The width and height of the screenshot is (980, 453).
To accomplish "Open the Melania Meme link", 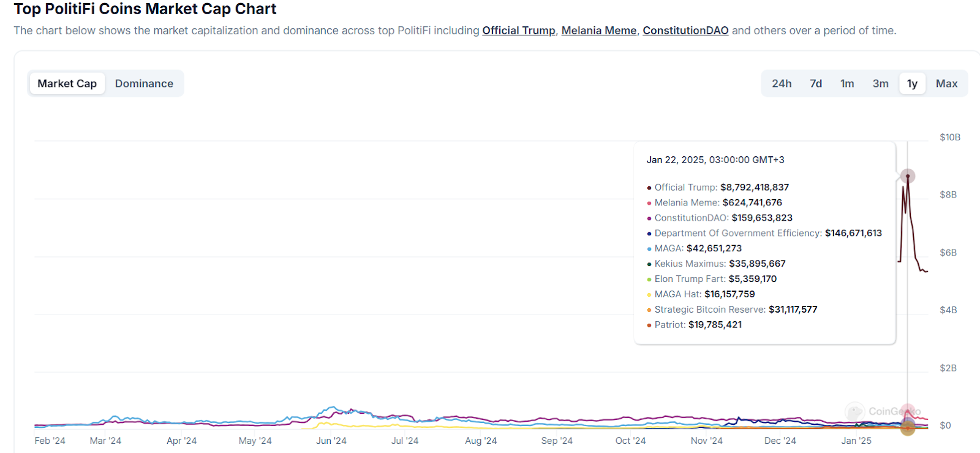I will [x=599, y=31].
